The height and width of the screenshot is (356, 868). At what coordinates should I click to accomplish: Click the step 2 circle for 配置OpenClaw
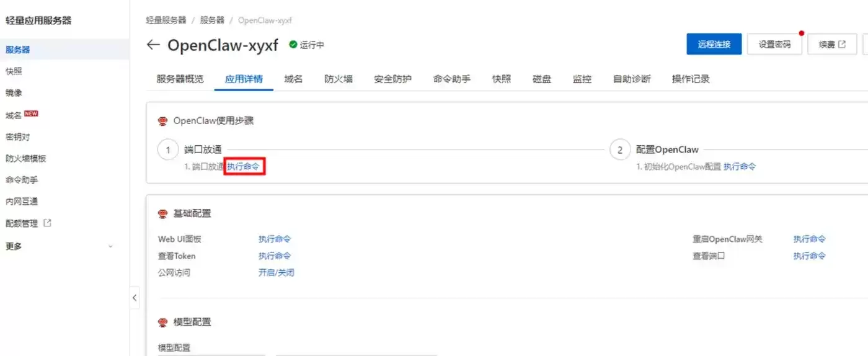620,149
